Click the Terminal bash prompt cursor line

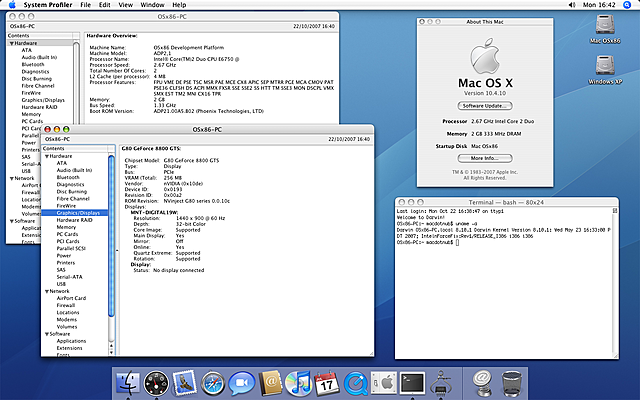(428, 242)
